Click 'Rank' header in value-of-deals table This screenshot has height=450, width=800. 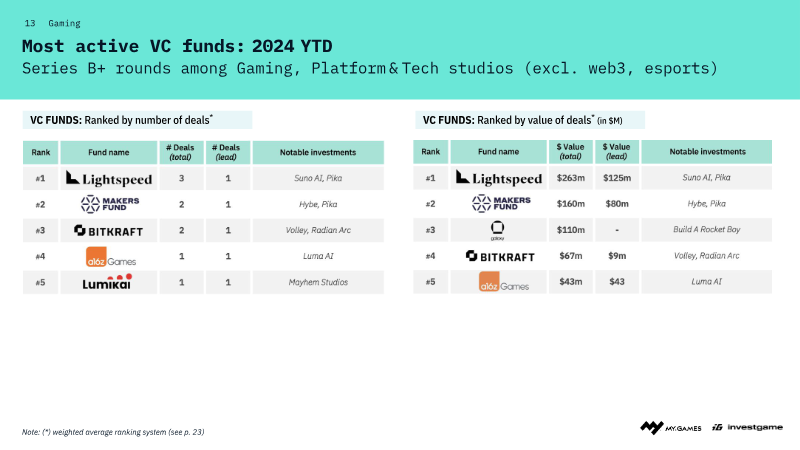[x=431, y=152]
